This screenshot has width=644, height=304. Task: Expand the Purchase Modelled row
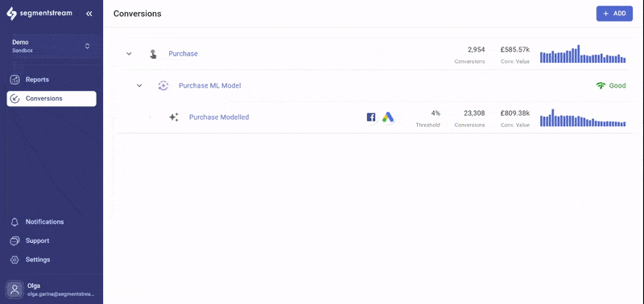tap(150, 117)
